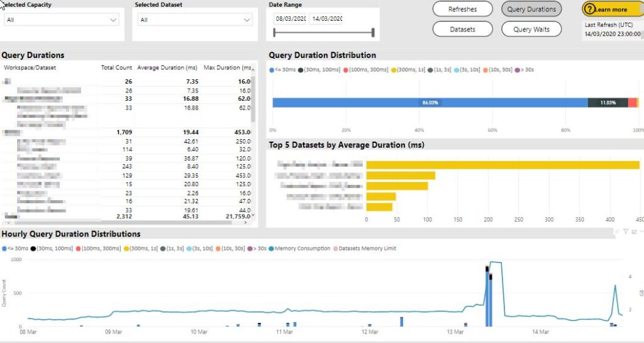This screenshot has width=644, height=343.
Task: Click scroll-up arrow of Query Durations table
Action: pos(253,70)
